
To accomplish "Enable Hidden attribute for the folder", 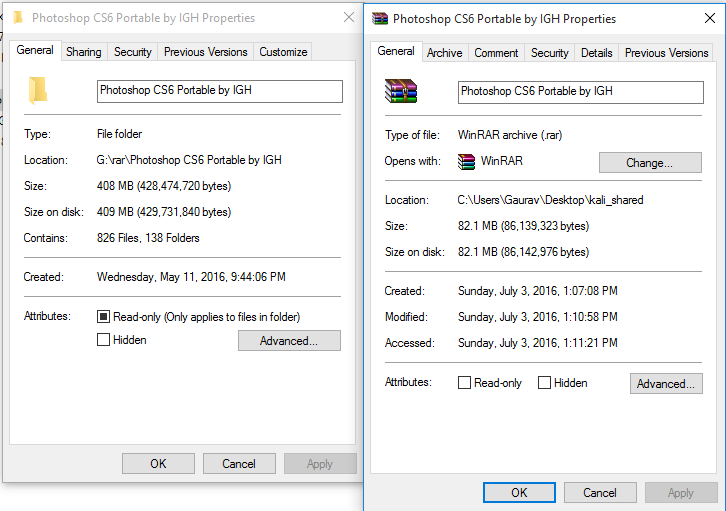I will coord(103,340).
